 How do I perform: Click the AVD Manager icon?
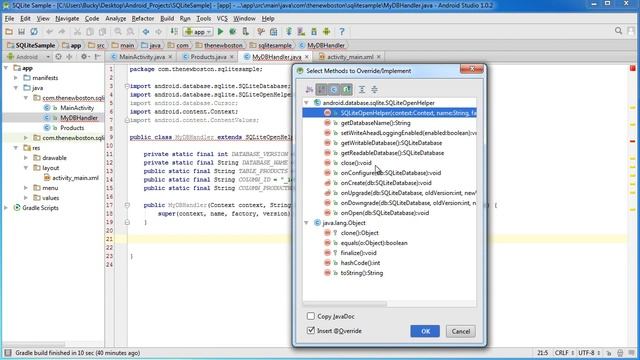[301, 31]
